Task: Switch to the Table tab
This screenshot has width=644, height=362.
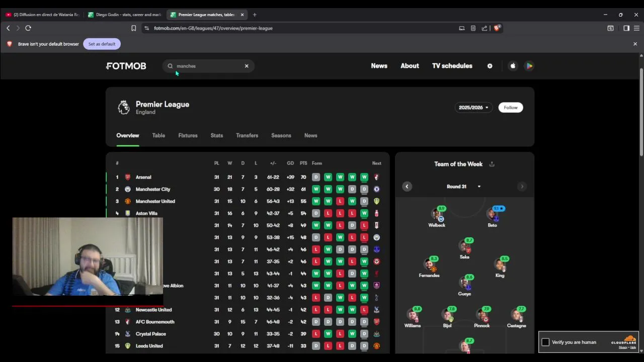Action: (x=158, y=135)
